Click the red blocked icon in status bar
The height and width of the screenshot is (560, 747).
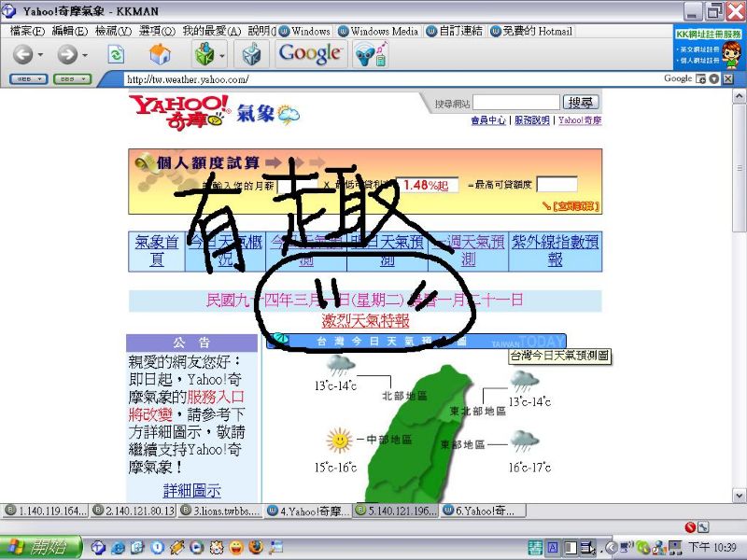pos(690,527)
